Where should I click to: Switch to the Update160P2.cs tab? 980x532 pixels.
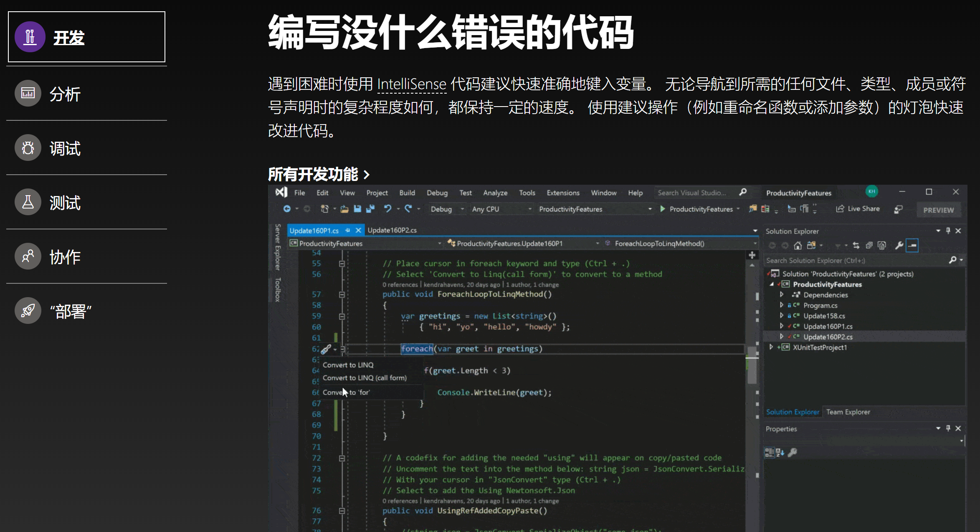coord(392,230)
